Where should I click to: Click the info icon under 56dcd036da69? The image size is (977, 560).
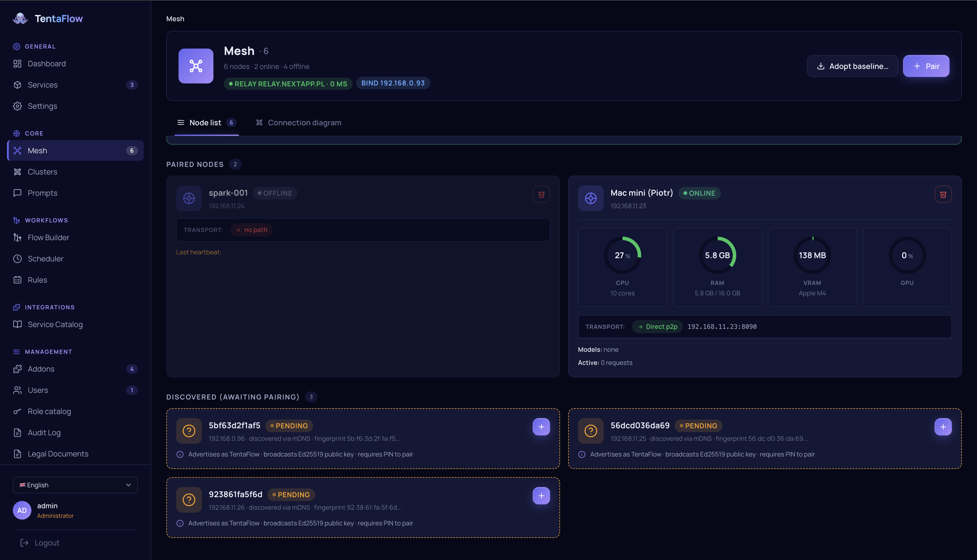click(x=582, y=454)
